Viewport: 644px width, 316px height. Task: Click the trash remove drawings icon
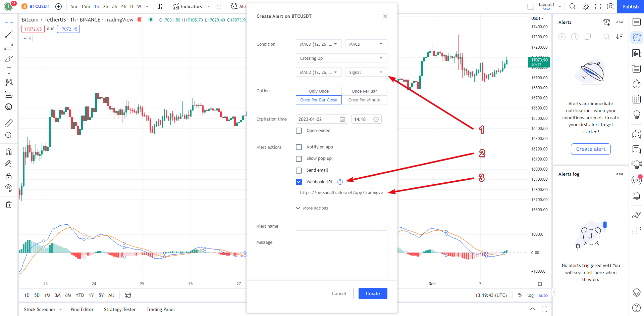(9, 205)
